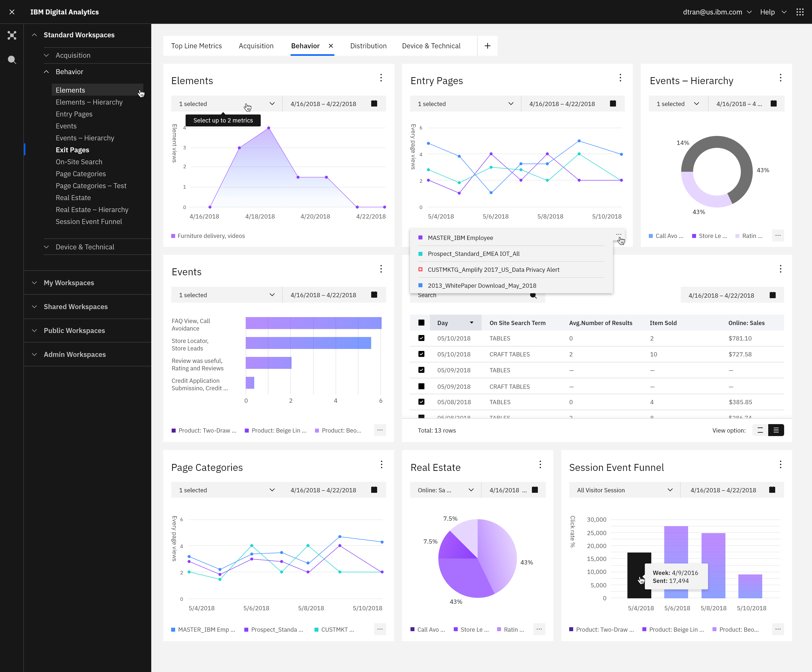Show more legend items in Page Categories card

380,629
